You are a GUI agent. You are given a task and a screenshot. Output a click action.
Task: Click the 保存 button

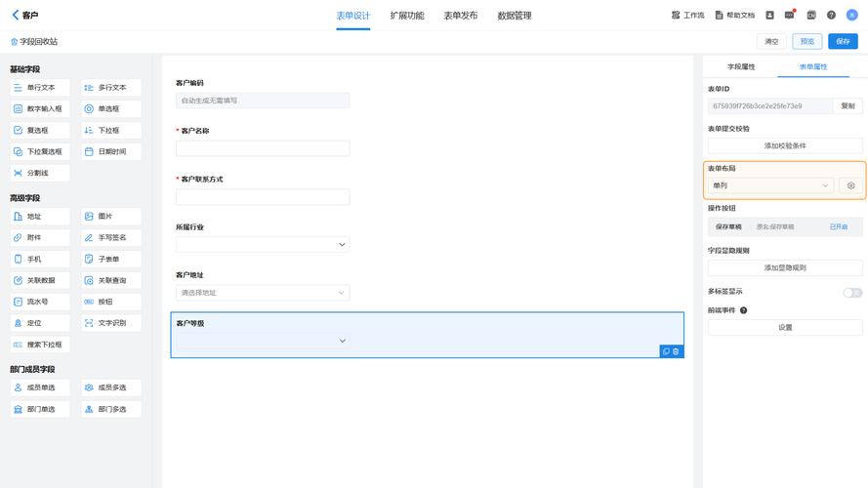[x=843, y=41]
